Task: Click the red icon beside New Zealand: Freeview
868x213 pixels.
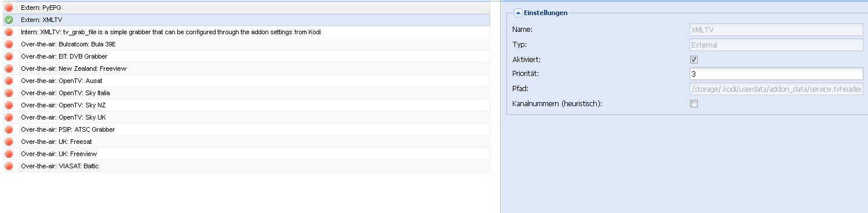Action: click(9, 68)
